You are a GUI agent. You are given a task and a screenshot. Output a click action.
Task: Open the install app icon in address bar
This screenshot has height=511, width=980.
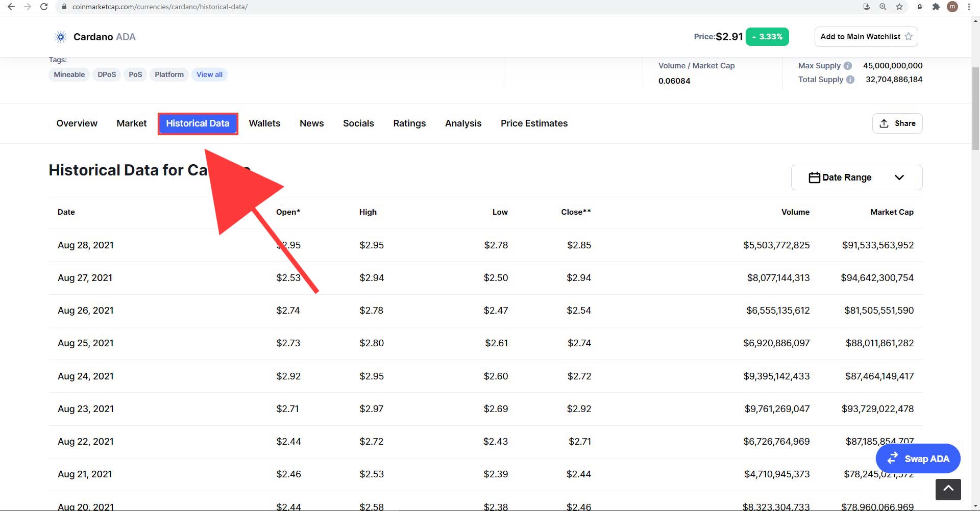(866, 7)
